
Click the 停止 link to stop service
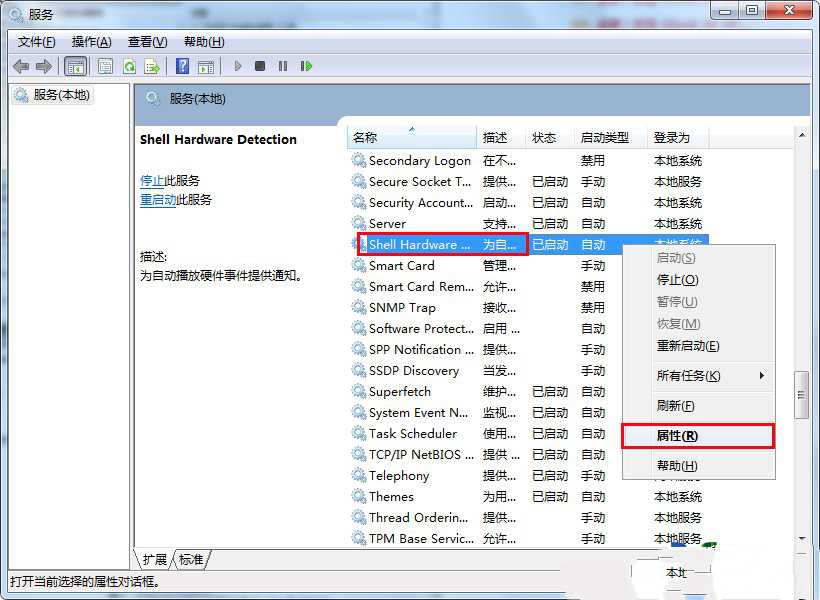[152, 181]
